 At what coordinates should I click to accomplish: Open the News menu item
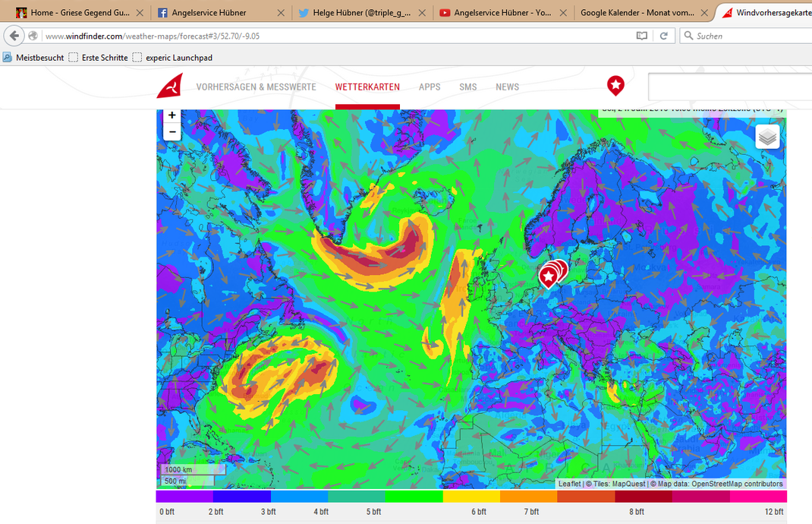(x=507, y=87)
